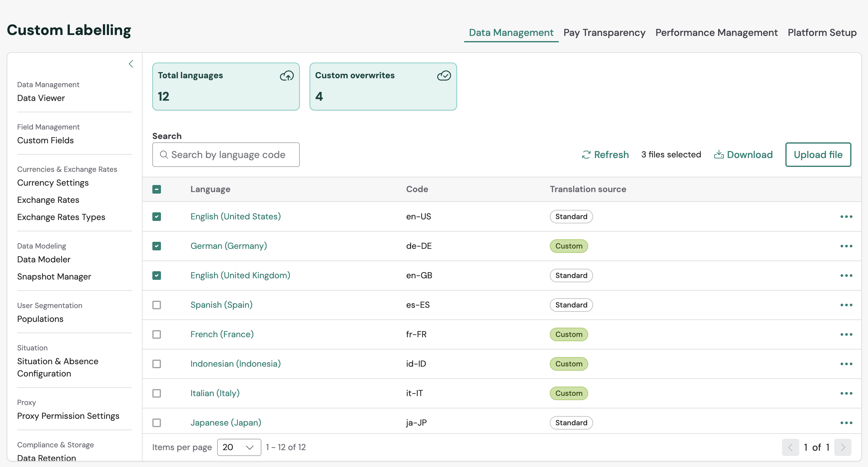This screenshot has width=868, height=467.
Task: Check the French (France) row checkbox
Action: (157, 334)
